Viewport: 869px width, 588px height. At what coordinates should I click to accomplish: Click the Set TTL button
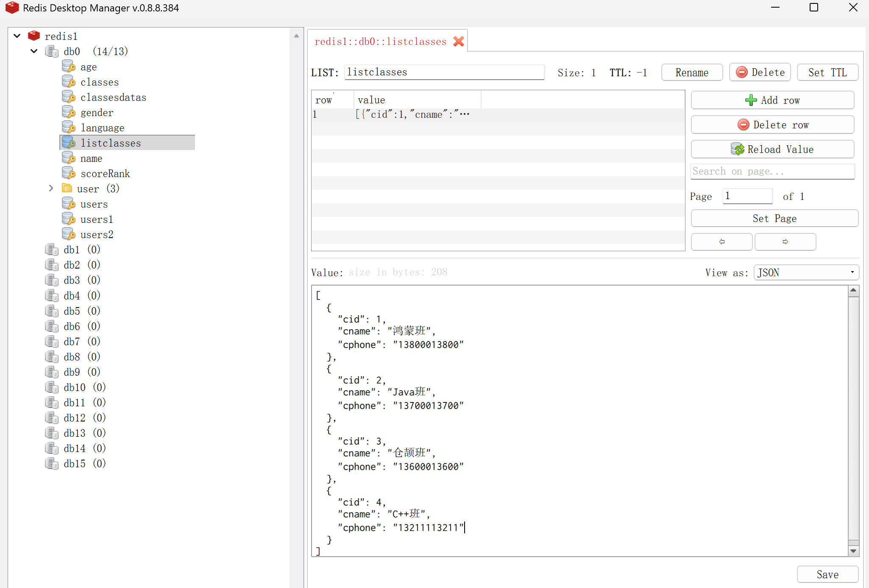pyautogui.click(x=827, y=72)
